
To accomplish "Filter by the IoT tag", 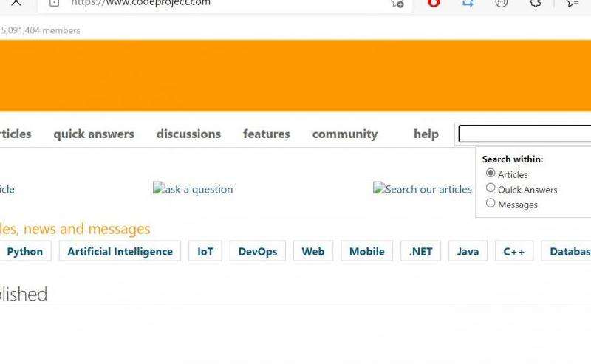I will [205, 251].
